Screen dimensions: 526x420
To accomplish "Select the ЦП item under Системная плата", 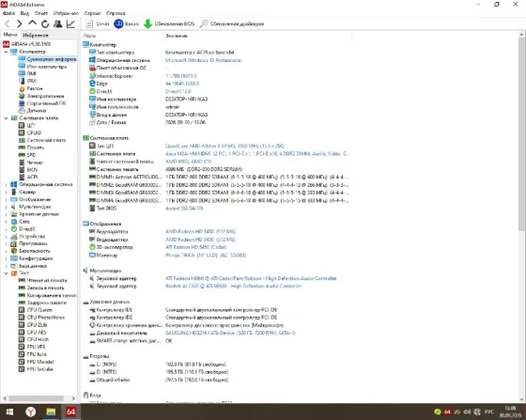I will [26, 126].
